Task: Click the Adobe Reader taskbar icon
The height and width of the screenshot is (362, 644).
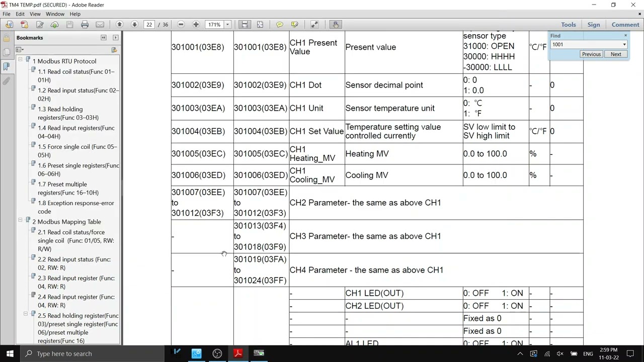Action: click(238, 353)
